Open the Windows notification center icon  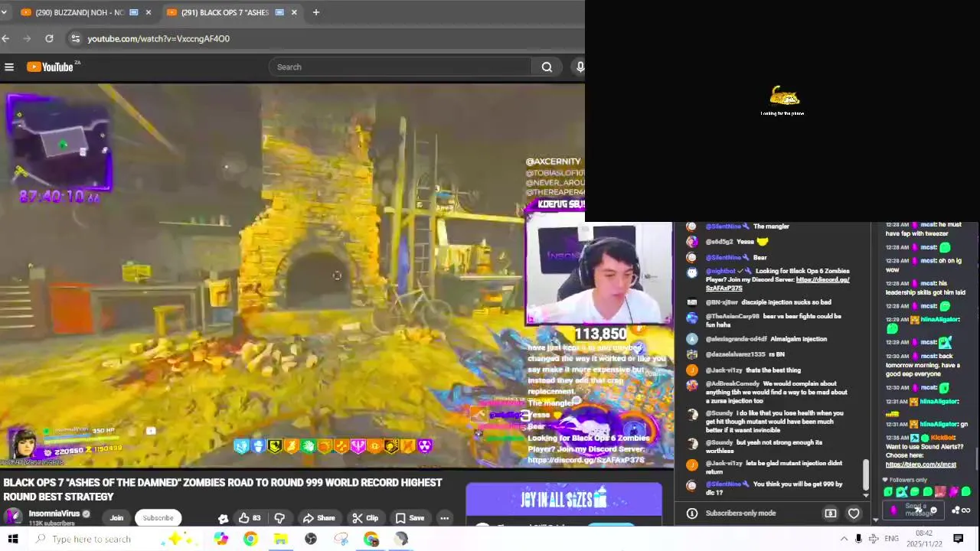coord(958,539)
